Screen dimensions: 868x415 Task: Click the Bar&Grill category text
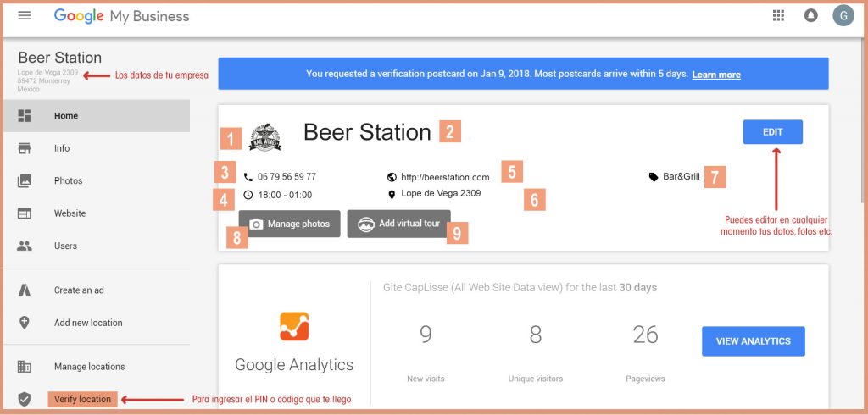point(682,177)
